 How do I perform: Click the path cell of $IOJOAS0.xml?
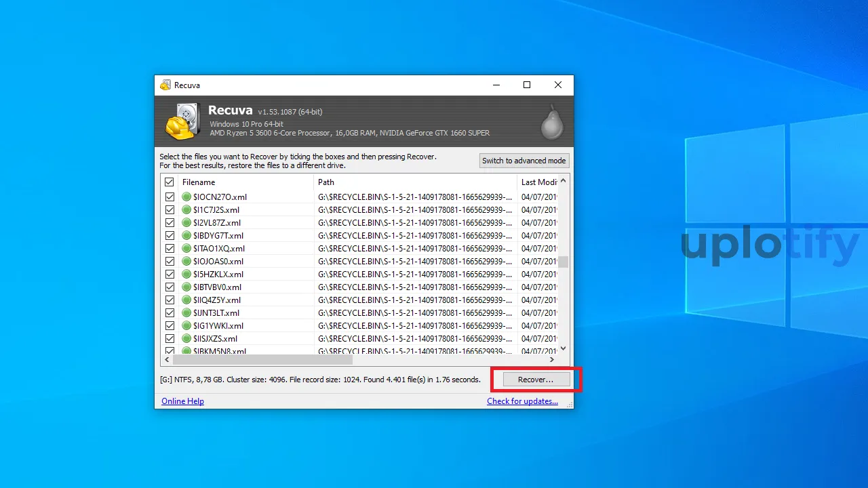tap(415, 262)
